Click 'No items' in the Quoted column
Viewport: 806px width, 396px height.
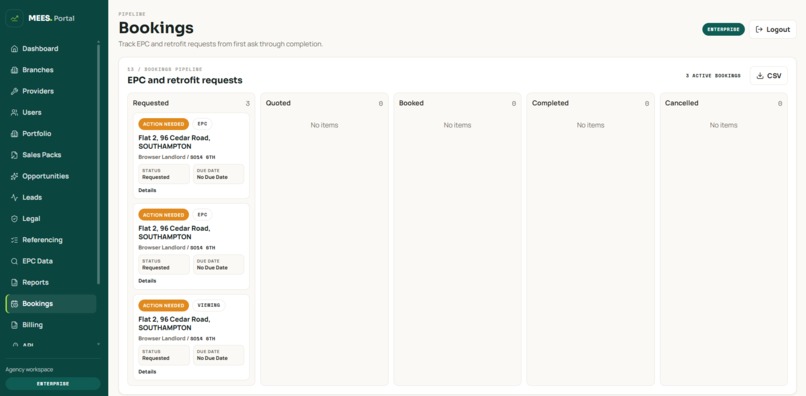[x=324, y=125]
